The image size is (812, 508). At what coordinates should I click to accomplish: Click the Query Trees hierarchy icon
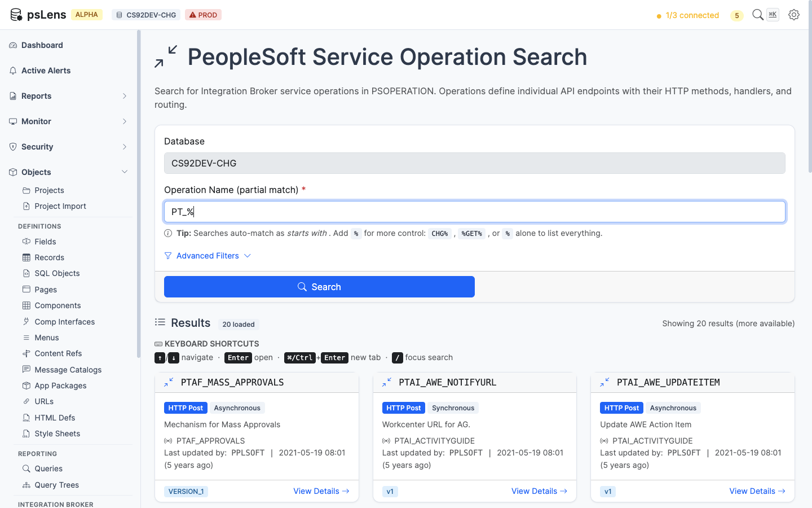(27, 485)
